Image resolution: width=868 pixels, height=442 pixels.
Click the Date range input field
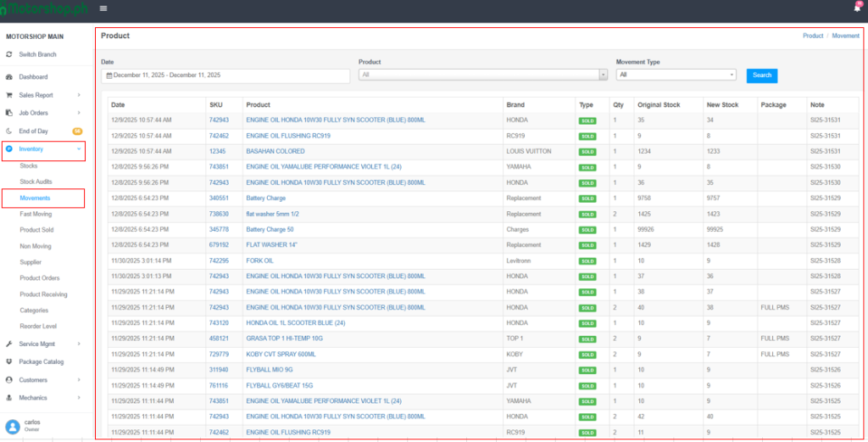pyautogui.click(x=225, y=76)
